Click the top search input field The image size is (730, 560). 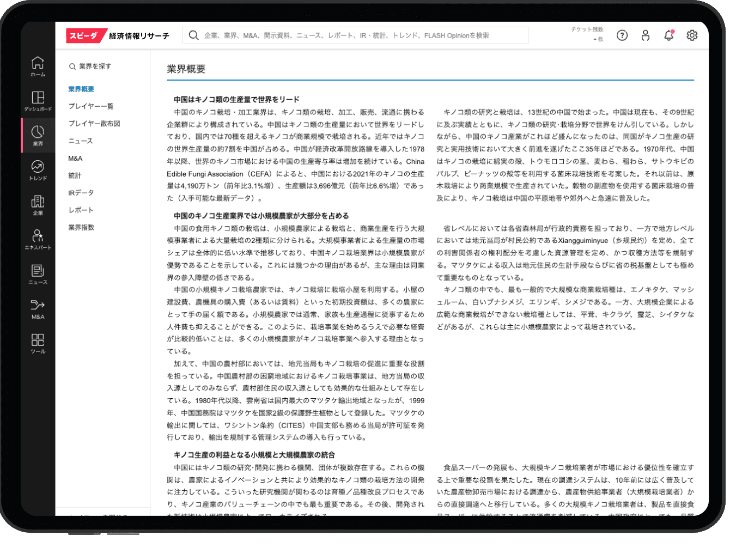[x=355, y=35]
